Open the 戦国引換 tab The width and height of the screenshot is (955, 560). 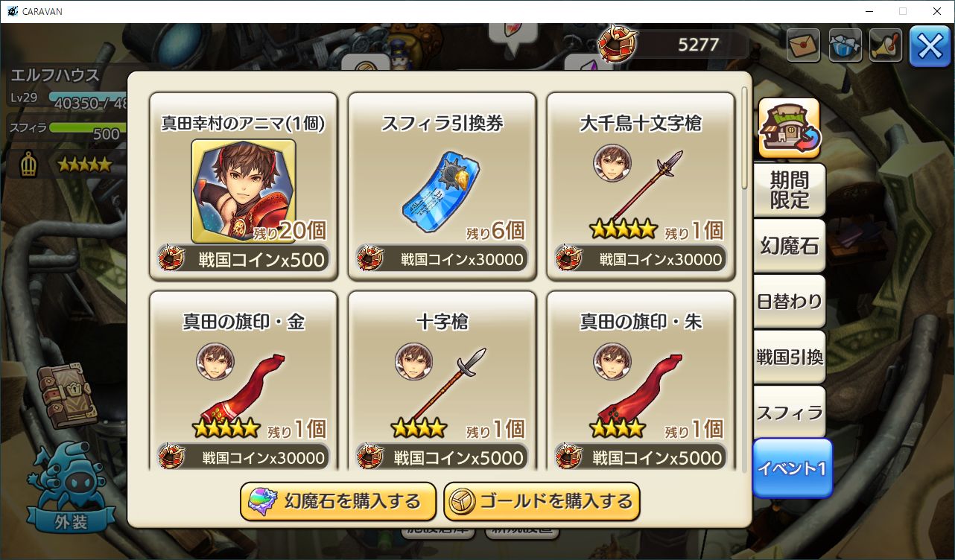(789, 357)
